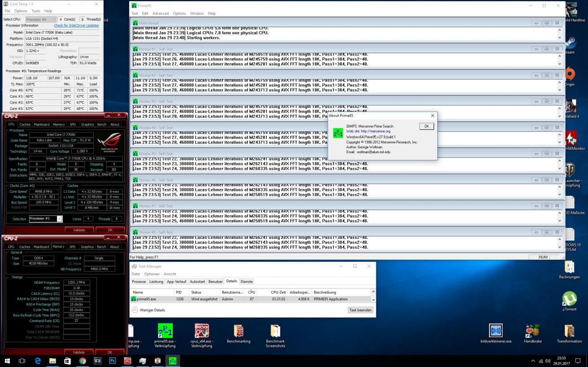Viewport: 588px width, 367px height.
Task: Open Select CPU dropdown in Core Temp
Action: (x=41, y=19)
